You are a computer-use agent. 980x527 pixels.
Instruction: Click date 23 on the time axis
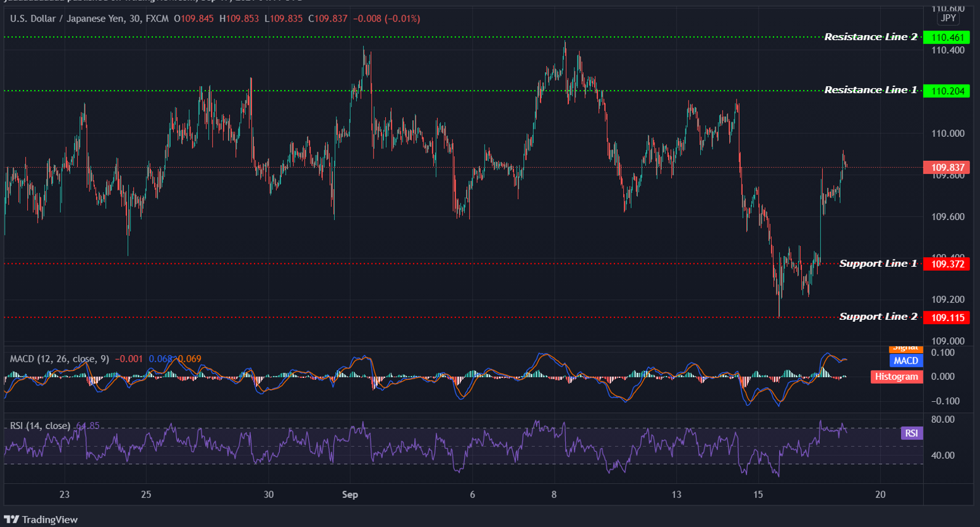(65, 494)
